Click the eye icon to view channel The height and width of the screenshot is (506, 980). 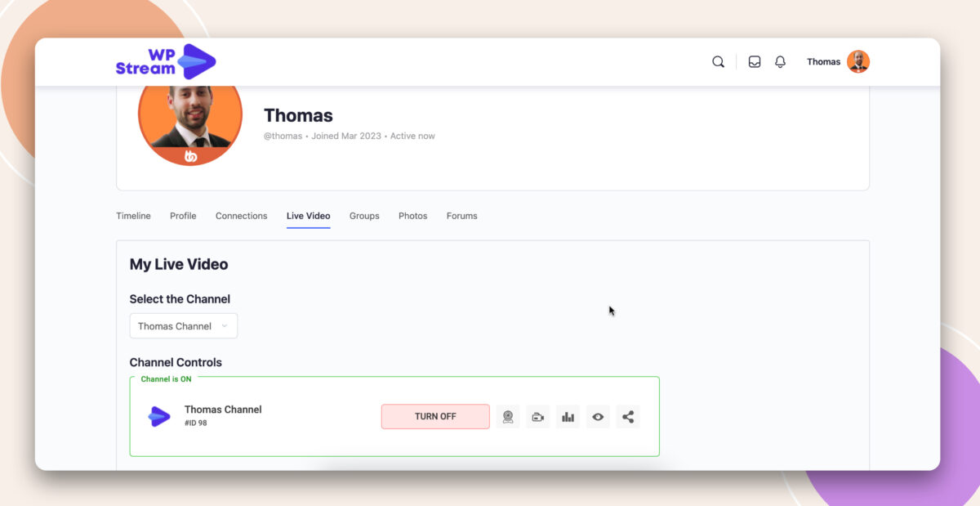point(598,417)
